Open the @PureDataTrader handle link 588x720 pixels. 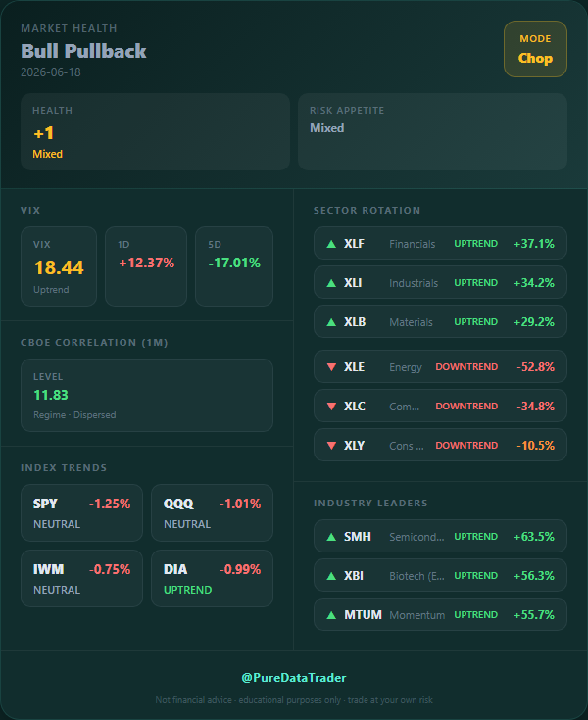294,678
